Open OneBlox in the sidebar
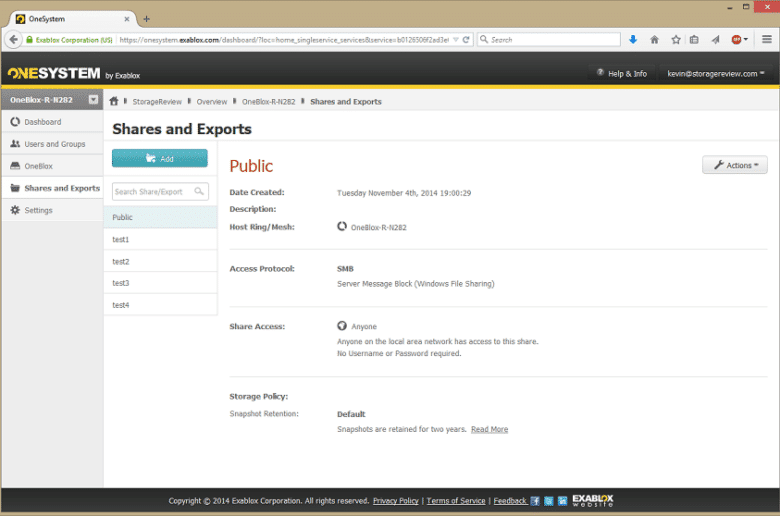Image resolution: width=780 pixels, height=516 pixels. coord(52,166)
